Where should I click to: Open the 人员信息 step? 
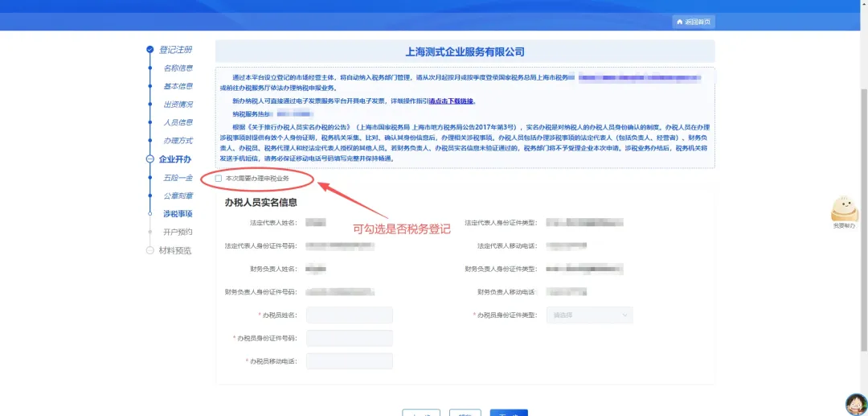[x=178, y=122]
